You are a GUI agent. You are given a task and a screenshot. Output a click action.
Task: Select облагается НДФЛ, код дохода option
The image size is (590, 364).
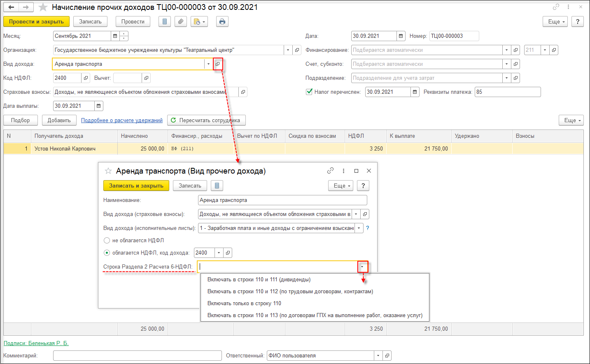click(107, 253)
